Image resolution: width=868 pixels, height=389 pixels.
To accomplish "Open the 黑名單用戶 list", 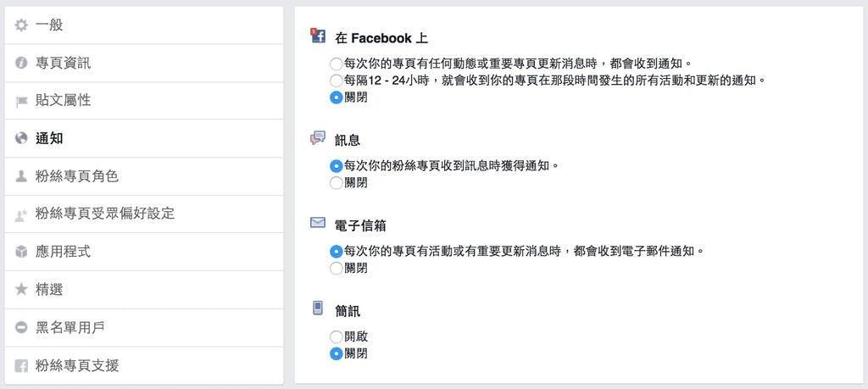I will [70, 327].
